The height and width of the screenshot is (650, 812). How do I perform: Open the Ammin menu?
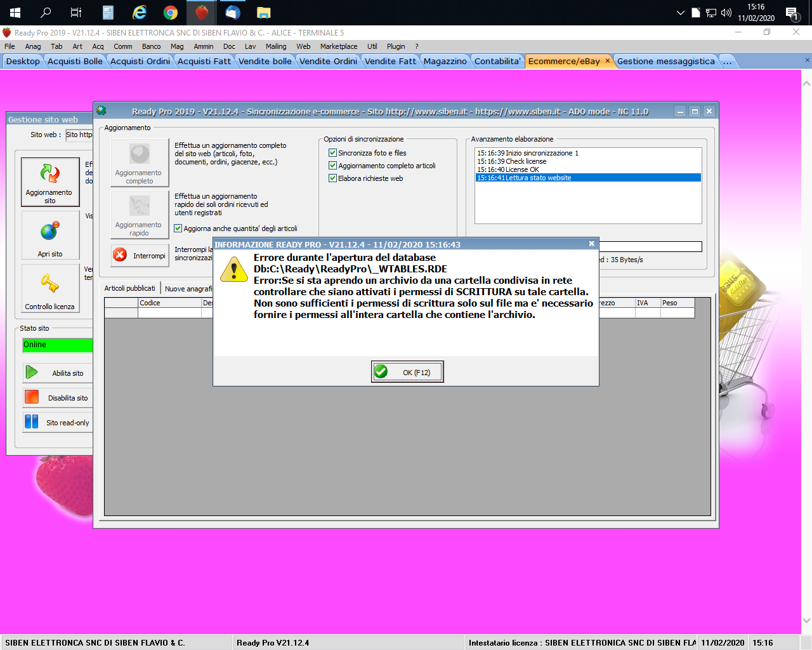pyautogui.click(x=204, y=46)
